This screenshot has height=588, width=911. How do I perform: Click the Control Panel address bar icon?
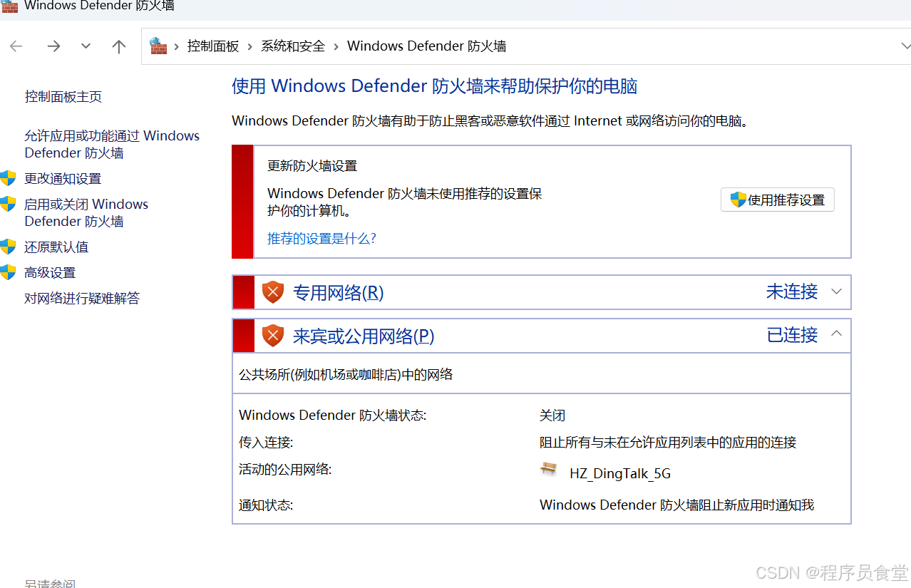(x=158, y=46)
